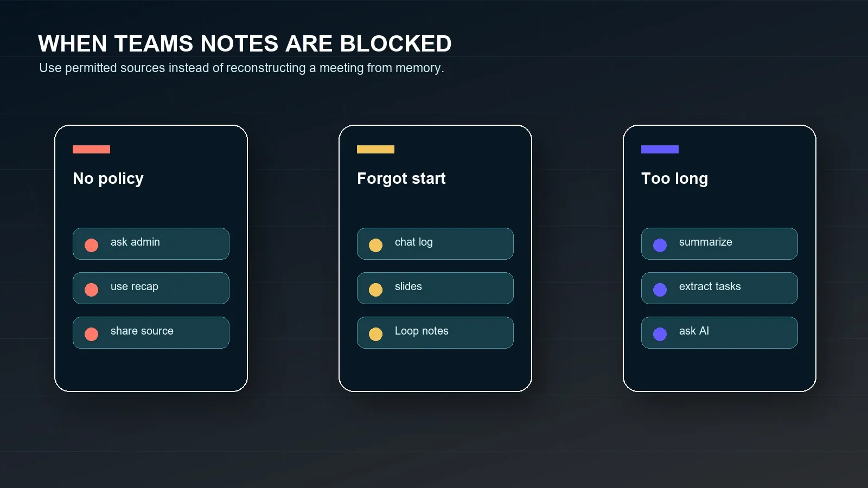Click the purple dot beside extract tasks
The height and width of the screenshot is (488, 868).
pyautogui.click(x=660, y=290)
